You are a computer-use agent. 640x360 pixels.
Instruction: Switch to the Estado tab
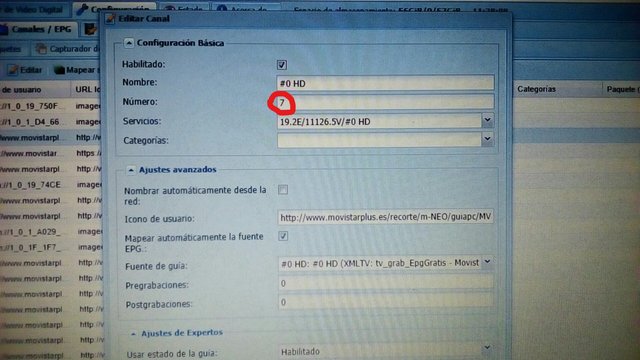tap(184, 9)
